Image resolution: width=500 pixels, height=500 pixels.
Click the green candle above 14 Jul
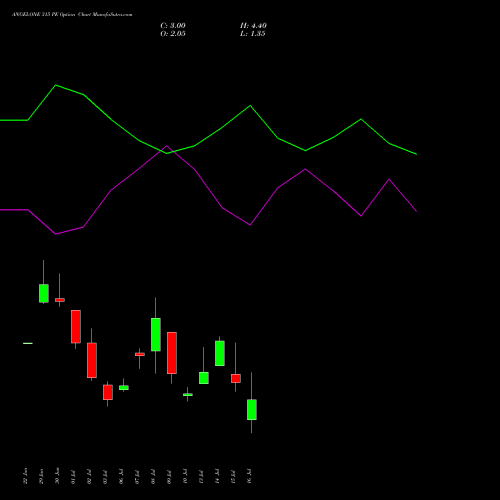point(220,353)
